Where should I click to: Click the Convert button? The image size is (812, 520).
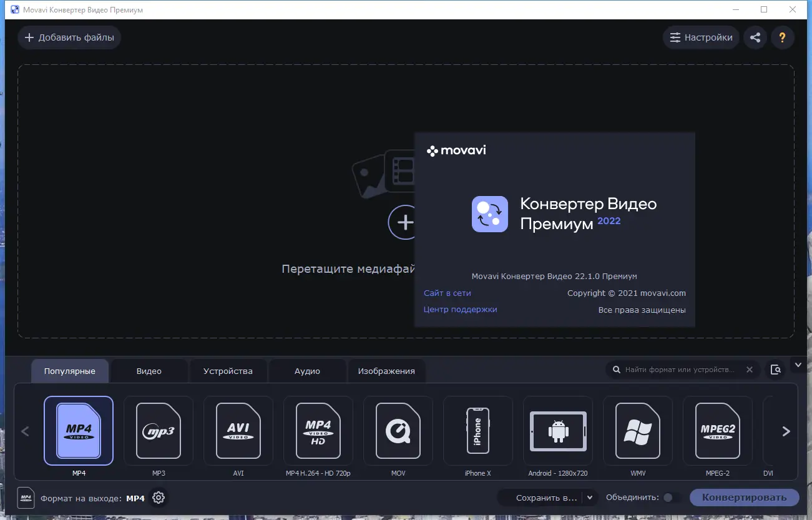click(744, 498)
